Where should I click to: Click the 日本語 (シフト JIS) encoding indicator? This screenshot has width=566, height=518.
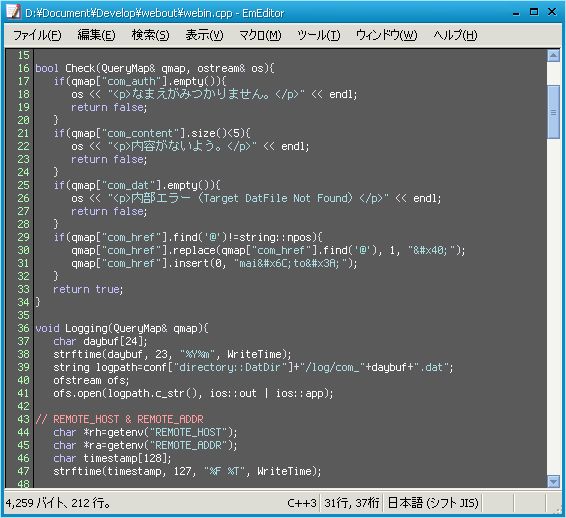tap(433, 503)
